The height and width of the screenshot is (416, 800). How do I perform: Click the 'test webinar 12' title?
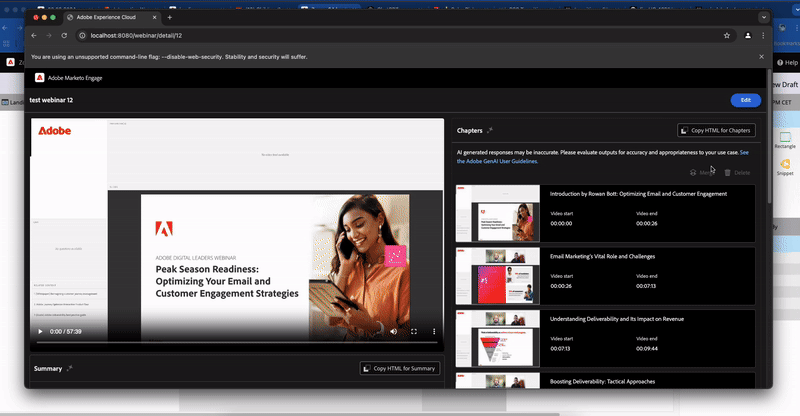tap(51, 100)
